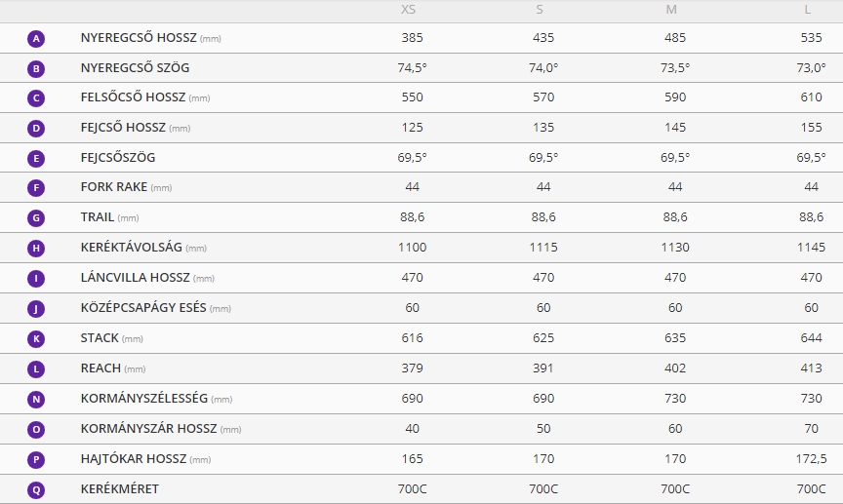
Task: Click the purple G badge beside Trail
Action: (36, 218)
